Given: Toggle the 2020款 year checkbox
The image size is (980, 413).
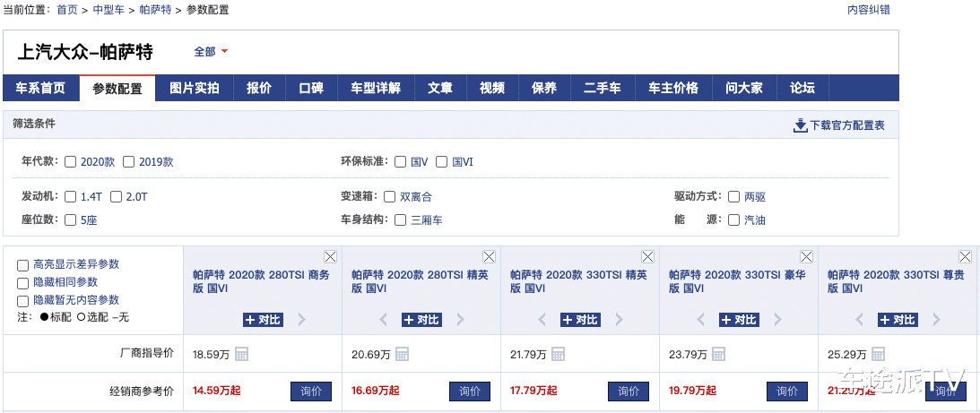Looking at the screenshot, I should [x=70, y=162].
